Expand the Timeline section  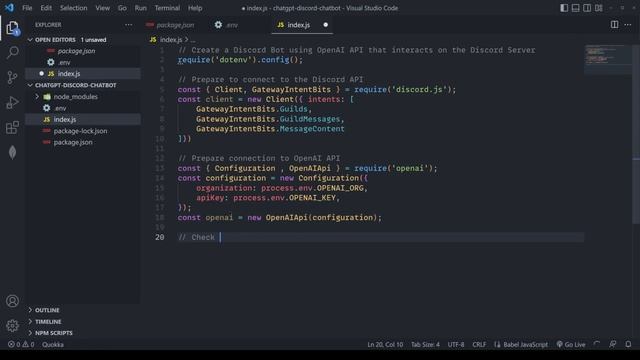coord(83,322)
